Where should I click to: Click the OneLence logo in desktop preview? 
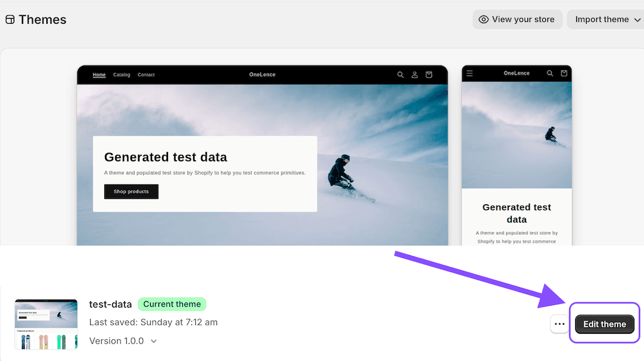tap(262, 75)
